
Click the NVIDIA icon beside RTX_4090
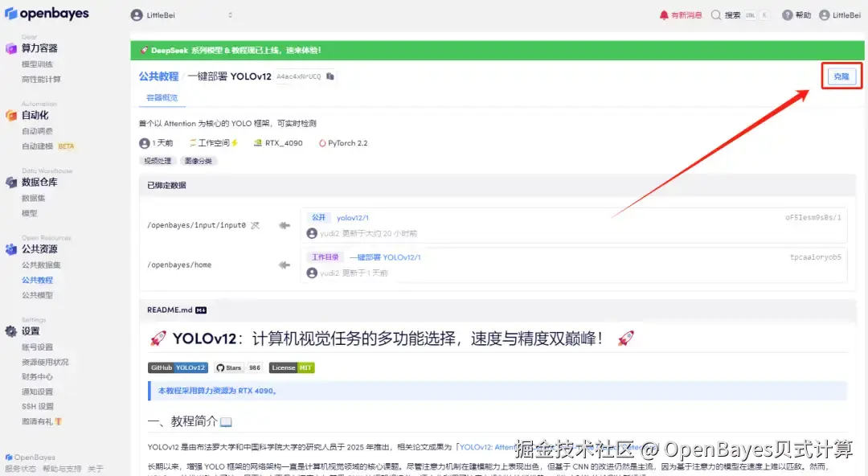tap(257, 143)
